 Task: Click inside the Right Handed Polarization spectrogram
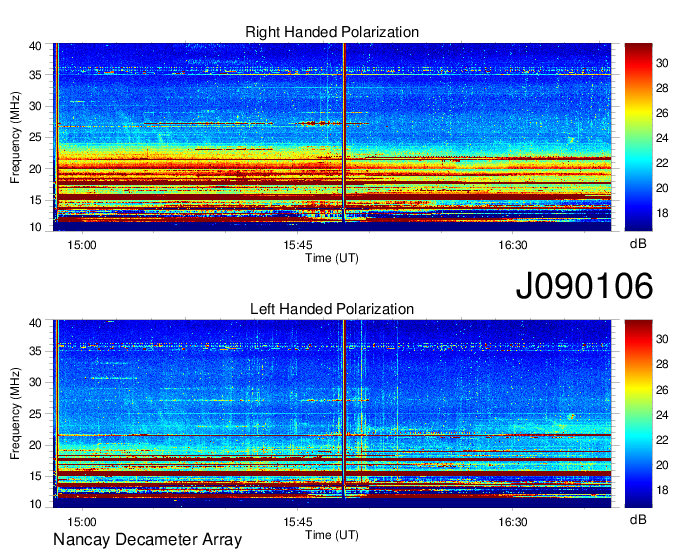(x=332, y=137)
